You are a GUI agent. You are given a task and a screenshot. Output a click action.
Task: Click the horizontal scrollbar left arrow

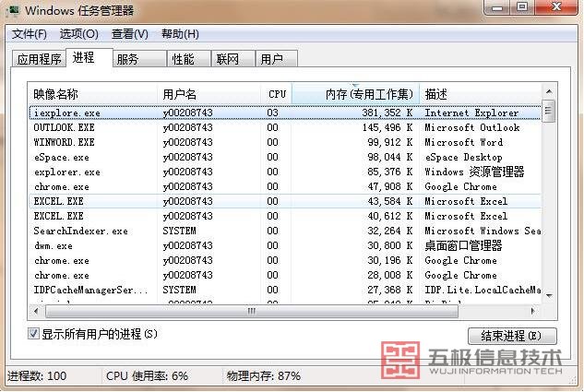pos(36,311)
